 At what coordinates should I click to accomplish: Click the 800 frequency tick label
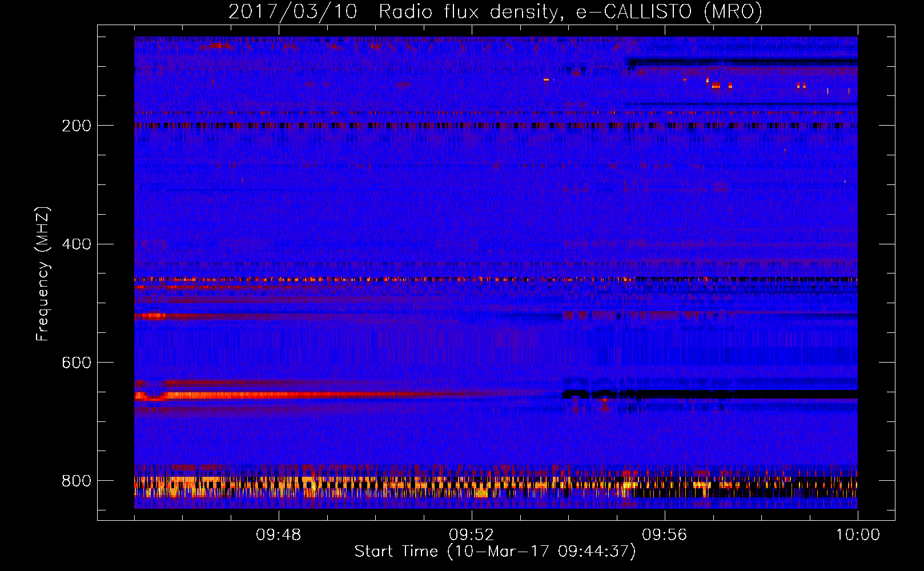click(x=77, y=481)
